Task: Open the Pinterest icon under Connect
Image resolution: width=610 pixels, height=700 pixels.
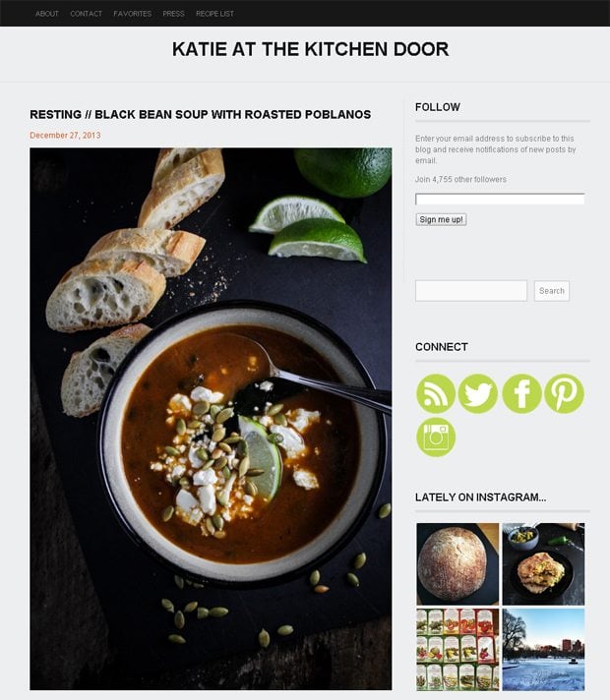Action: (x=564, y=393)
